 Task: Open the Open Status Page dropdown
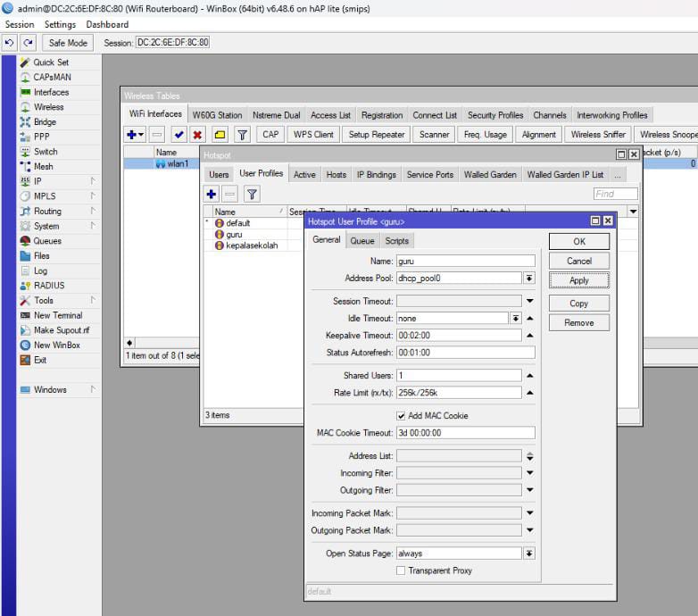click(528, 554)
